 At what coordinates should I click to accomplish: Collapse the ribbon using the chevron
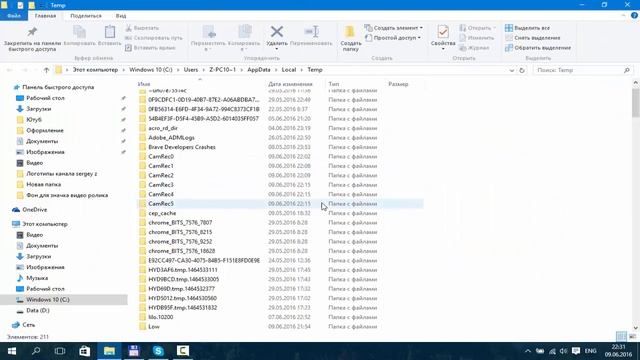coord(623,16)
